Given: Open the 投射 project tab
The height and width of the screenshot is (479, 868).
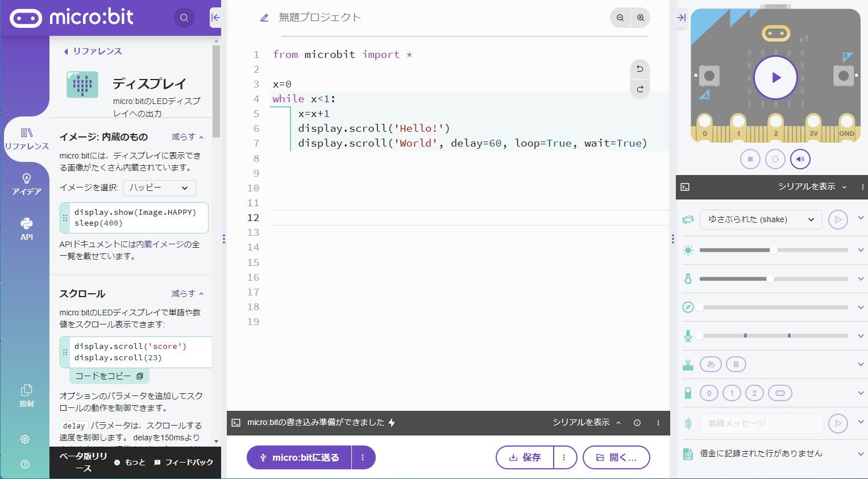Looking at the screenshot, I should (x=27, y=396).
